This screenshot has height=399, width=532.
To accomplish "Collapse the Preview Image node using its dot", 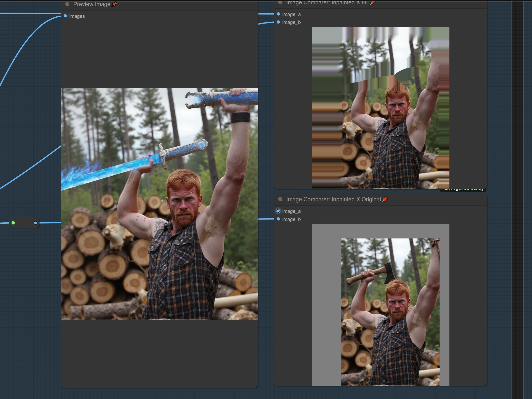I will pos(67,4).
